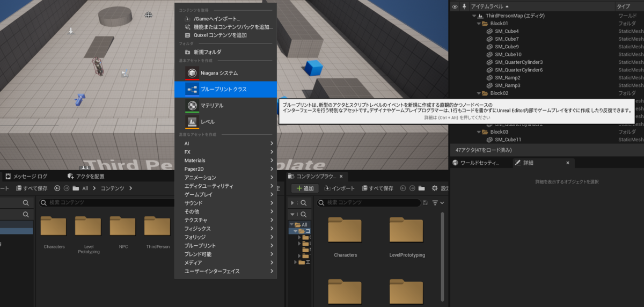The height and width of the screenshot is (307, 644).
Task: Toggle the outliner visibility eye column header
Action: [455, 6]
